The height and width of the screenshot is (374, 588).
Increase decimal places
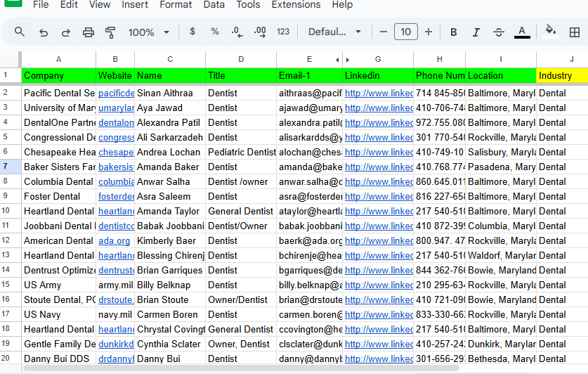tap(260, 32)
